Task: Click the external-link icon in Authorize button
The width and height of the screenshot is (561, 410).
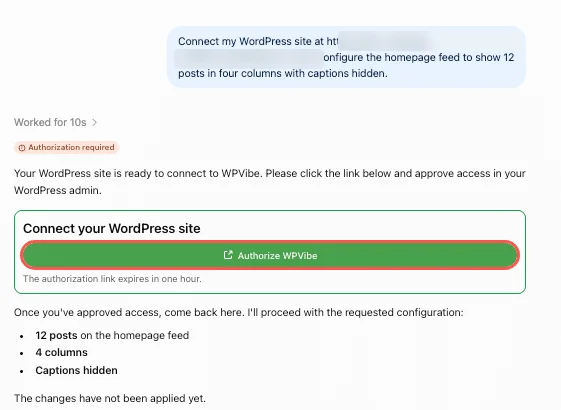Action: (x=228, y=255)
